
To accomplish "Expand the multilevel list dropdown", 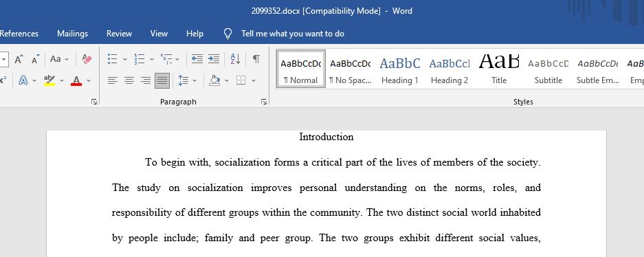I will pyautogui.click(x=177, y=59).
